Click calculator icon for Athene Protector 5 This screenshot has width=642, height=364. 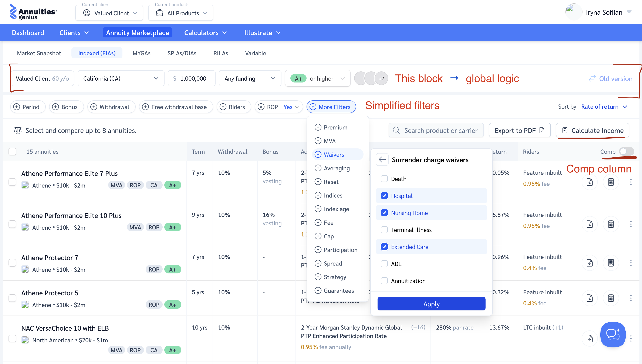(611, 298)
